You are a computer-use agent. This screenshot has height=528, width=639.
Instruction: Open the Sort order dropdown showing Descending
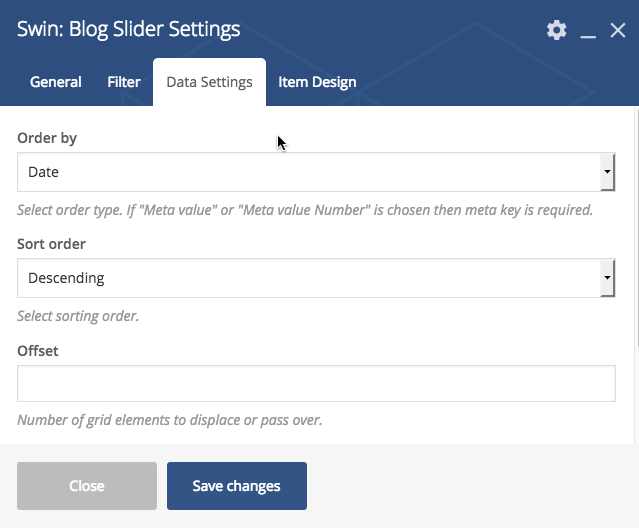316,278
